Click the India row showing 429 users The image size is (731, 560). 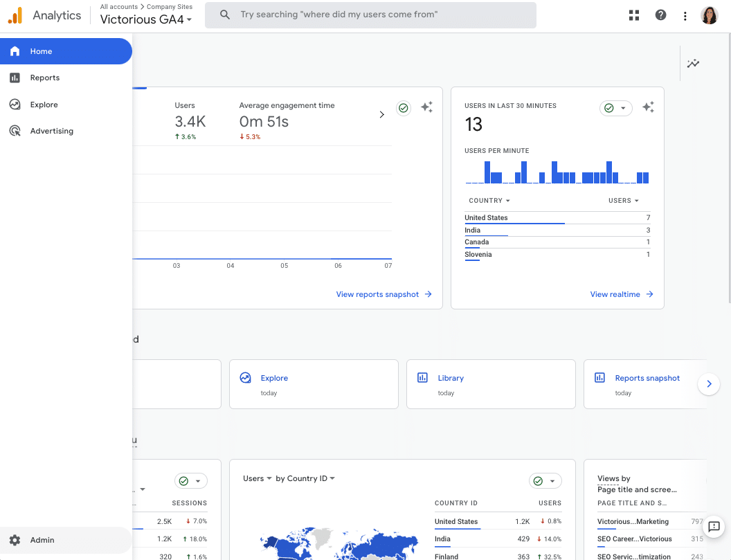click(x=498, y=539)
